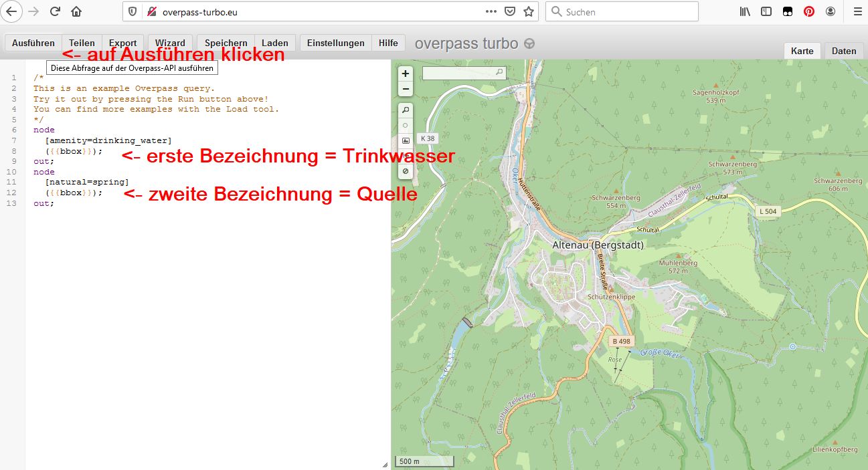
Task: Click Speichern to save the query
Action: pos(226,43)
